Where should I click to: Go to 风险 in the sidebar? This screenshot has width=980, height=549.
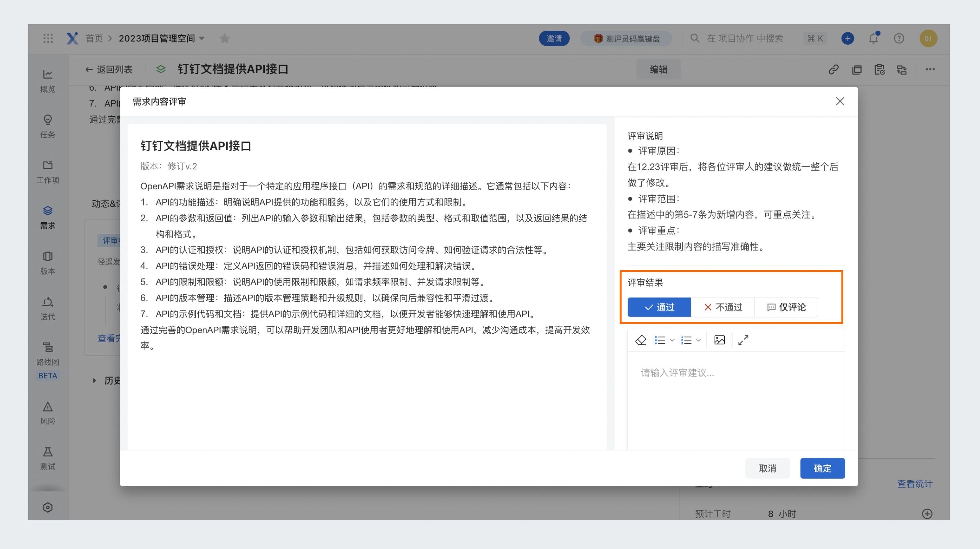(x=47, y=413)
